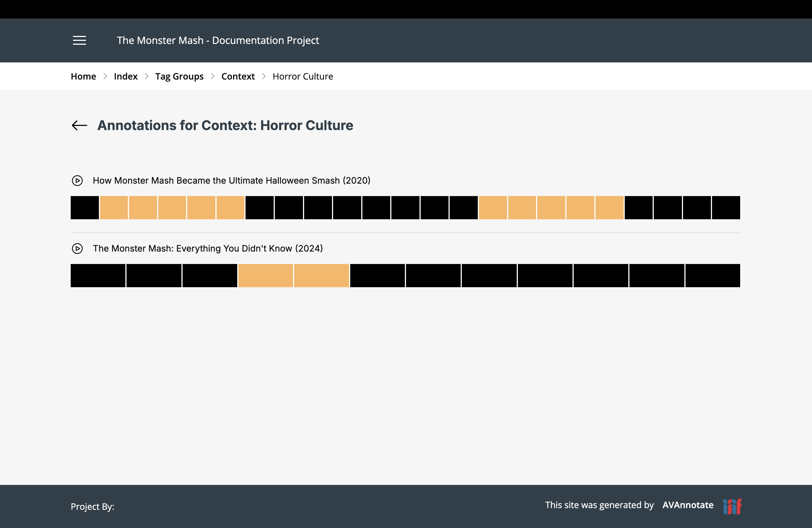Open the 2020 Halloween Smash video title

pos(231,180)
